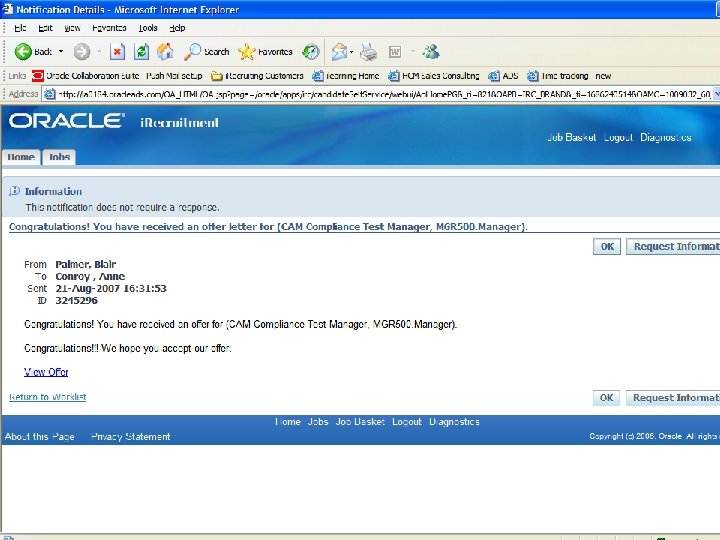
Task: Click footer Jobs link
Action: 318,422
